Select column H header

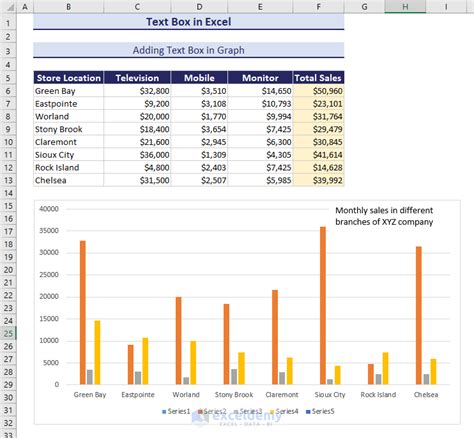[405, 7]
